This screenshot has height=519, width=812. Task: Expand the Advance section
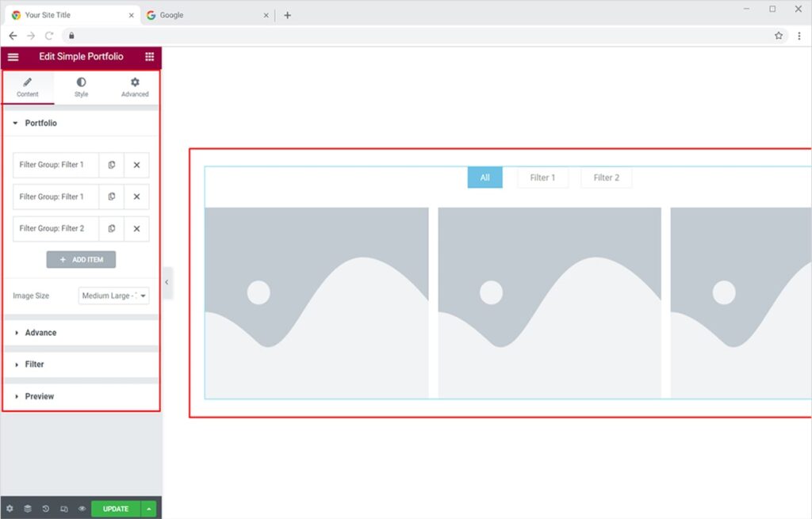[40, 333]
